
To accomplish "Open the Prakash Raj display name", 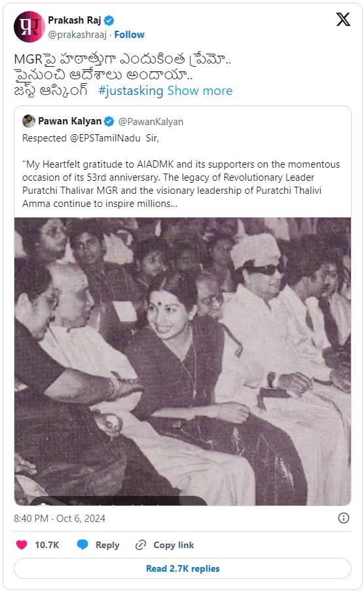I will 75,20.
